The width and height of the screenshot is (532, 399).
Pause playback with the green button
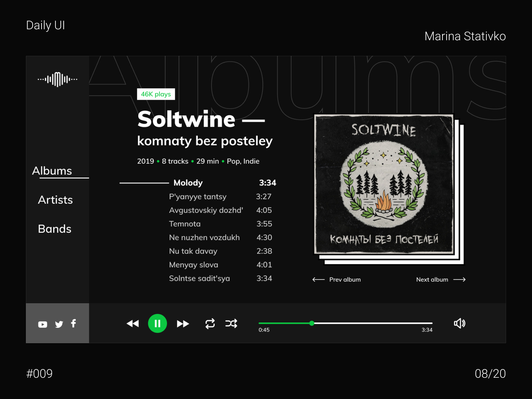[157, 324]
